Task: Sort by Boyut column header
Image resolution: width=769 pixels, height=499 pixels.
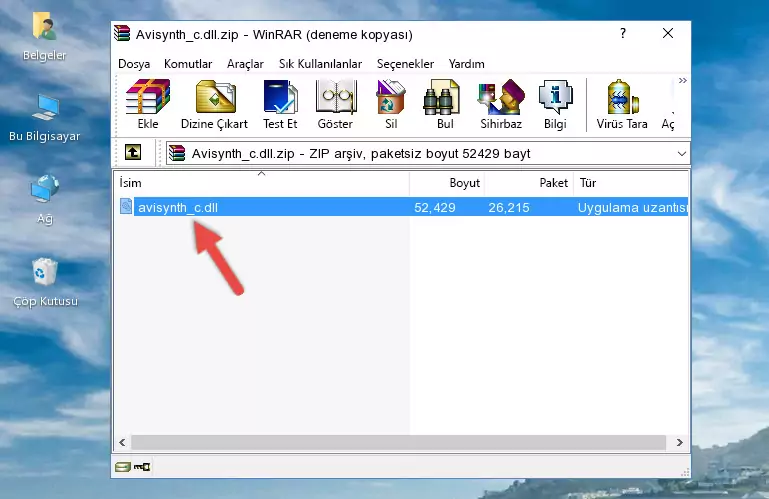Action: tap(447, 183)
